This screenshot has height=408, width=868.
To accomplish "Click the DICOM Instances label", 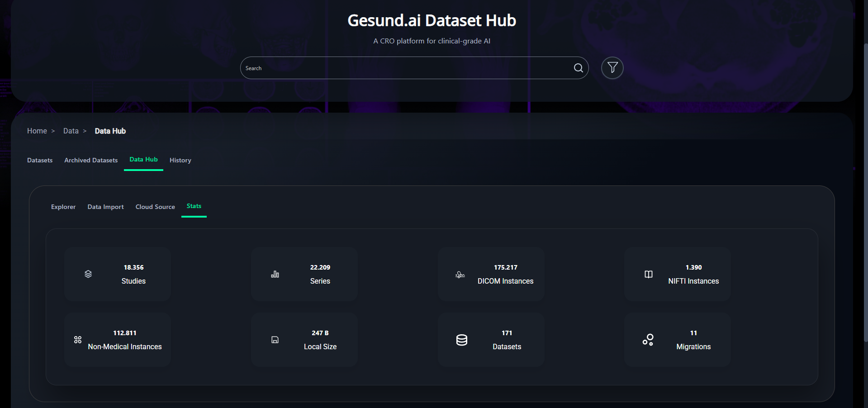I will [506, 281].
